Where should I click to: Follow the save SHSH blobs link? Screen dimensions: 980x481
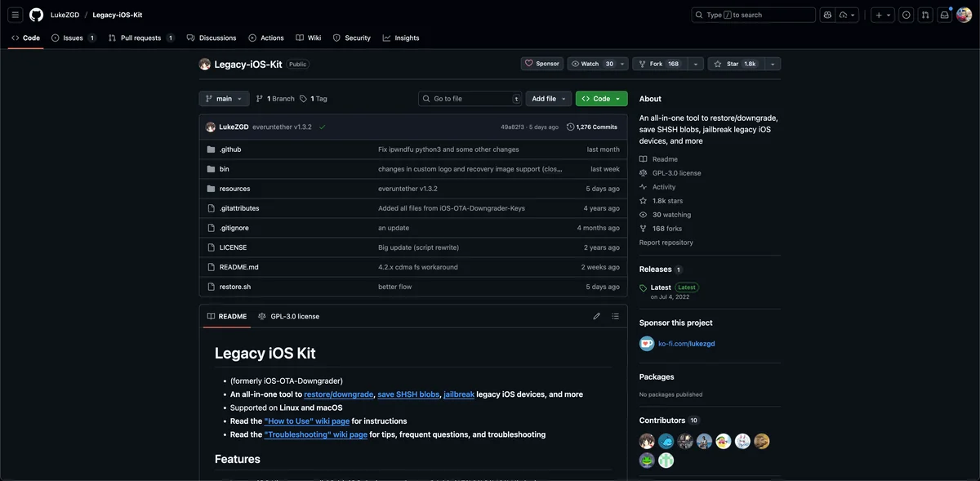tap(408, 394)
